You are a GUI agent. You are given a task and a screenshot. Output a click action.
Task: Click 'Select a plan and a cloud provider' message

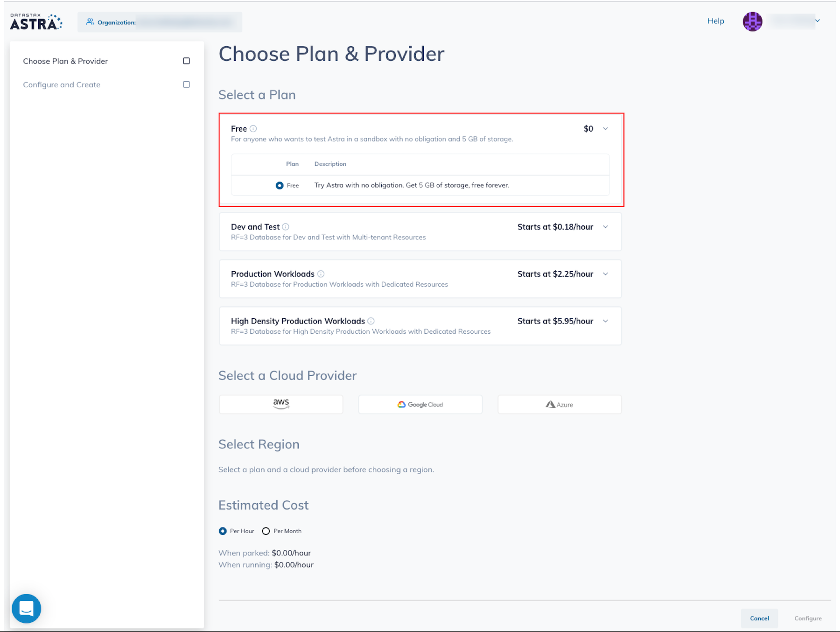coord(326,470)
